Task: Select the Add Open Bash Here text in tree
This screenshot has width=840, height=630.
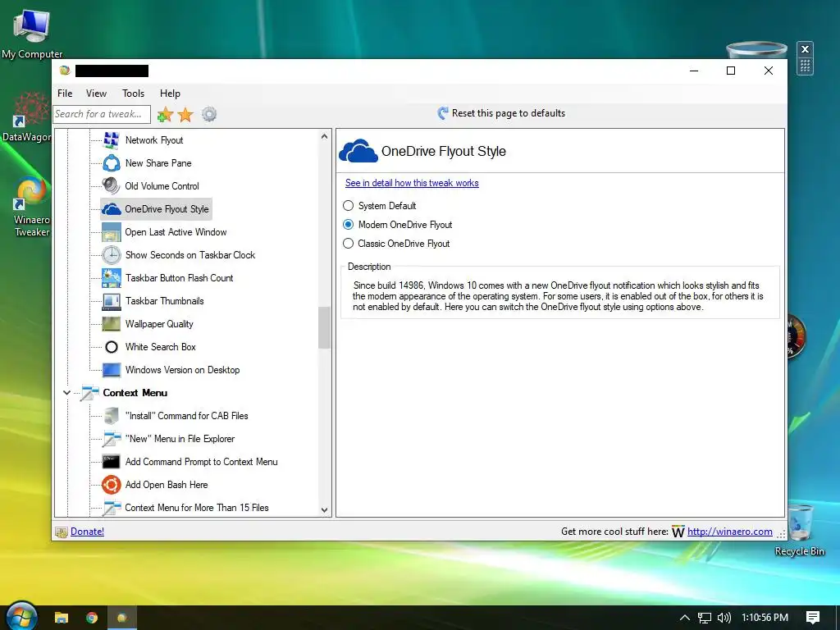Action: coord(167,485)
